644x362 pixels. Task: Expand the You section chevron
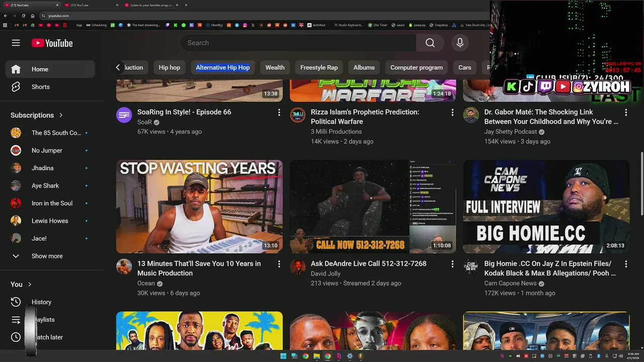(30, 284)
